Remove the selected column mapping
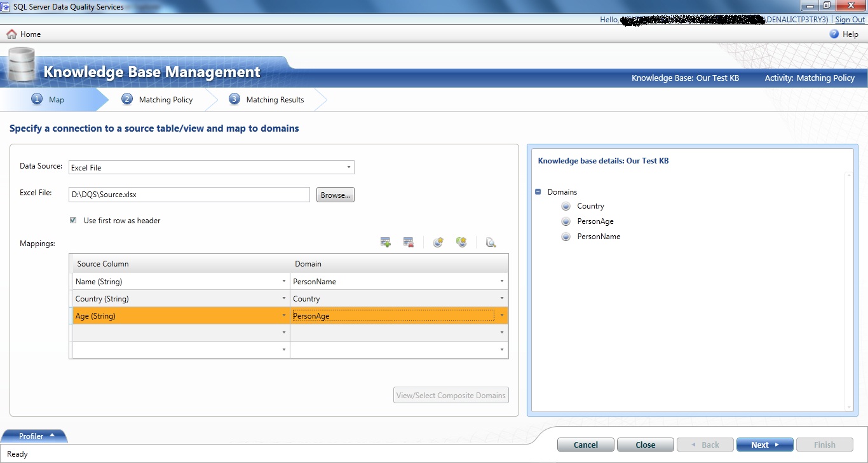This screenshot has width=868, height=463. click(408, 242)
